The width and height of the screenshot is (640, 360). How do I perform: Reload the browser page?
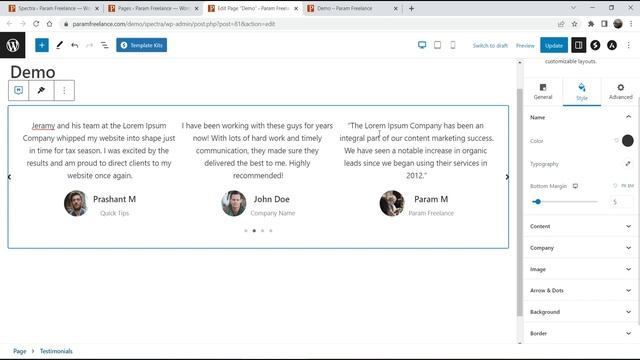point(36,24)
